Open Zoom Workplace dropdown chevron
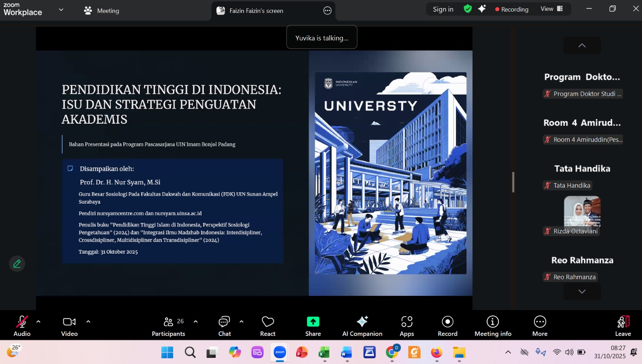This screenshot has width=642, height=364. tap(61, 10)
